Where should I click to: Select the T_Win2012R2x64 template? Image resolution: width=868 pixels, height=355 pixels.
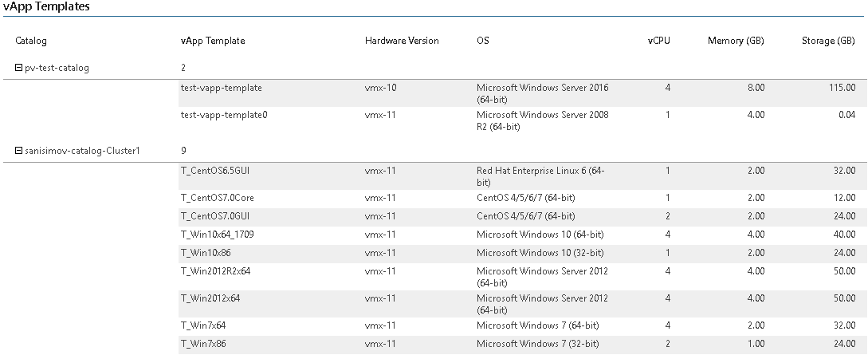(216, 271)
